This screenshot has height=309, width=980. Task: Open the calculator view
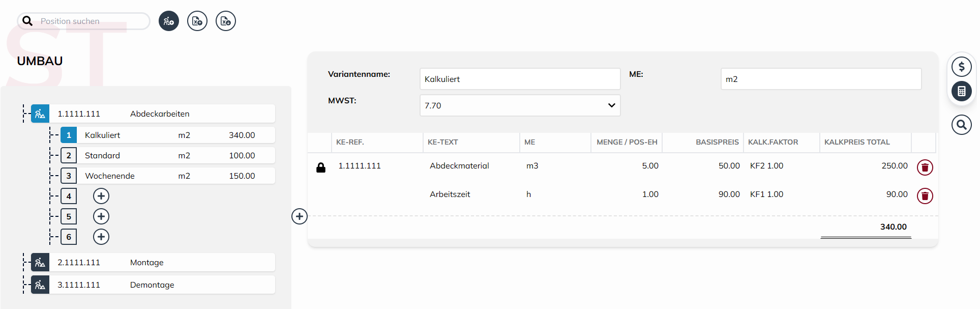961,91
